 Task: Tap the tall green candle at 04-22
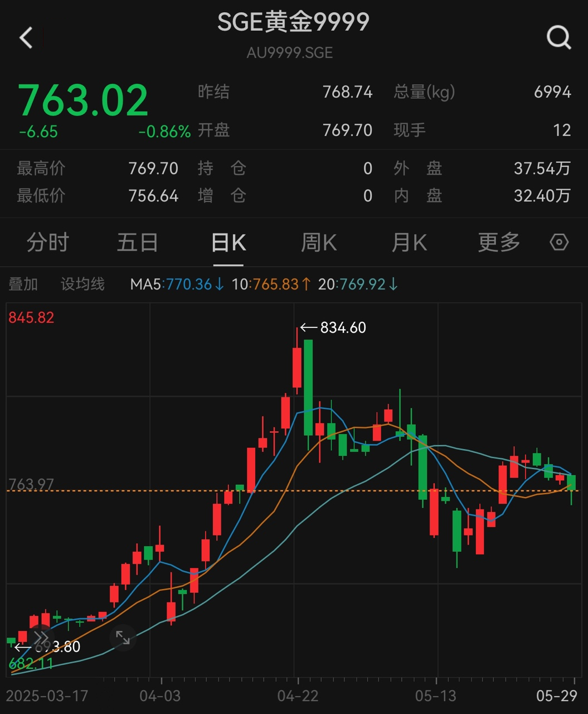pos(308,388)
